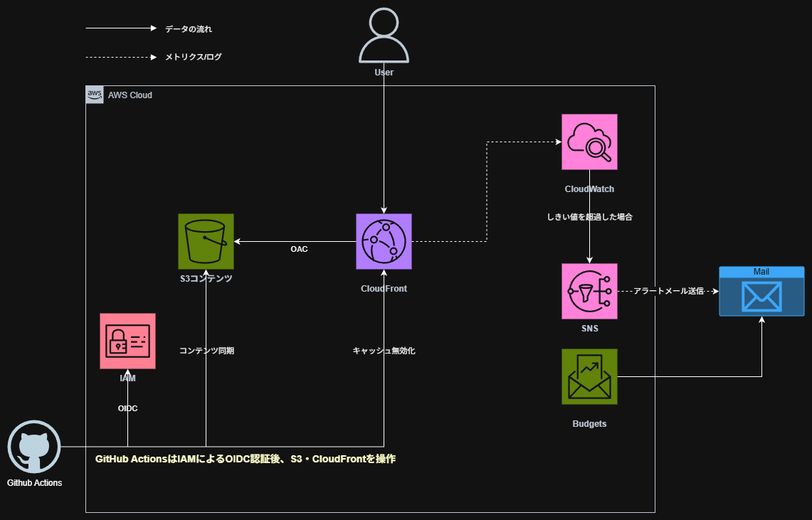
Task: Select the Budgets icon
Action: [589, 376]
